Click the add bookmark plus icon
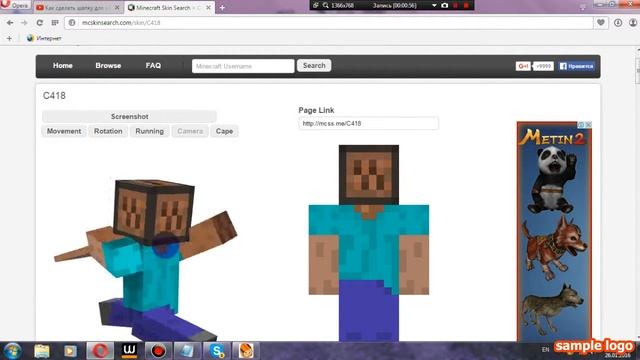Viewport: 640px width, 360px height. click(x=9, y=38)
